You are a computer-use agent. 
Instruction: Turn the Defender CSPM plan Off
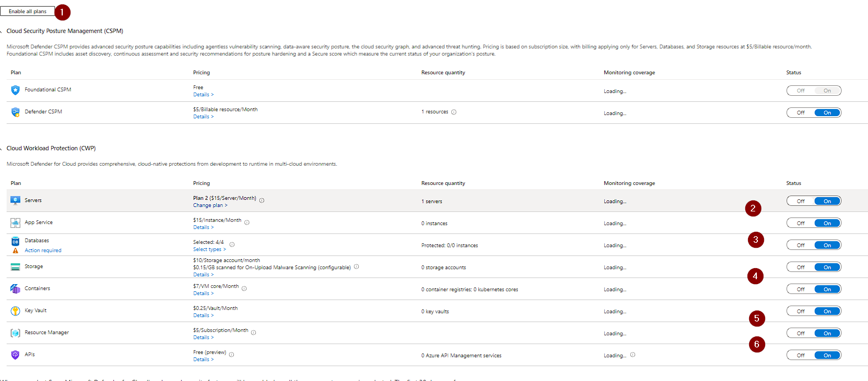pyautogui.click(x=801, y=113)
